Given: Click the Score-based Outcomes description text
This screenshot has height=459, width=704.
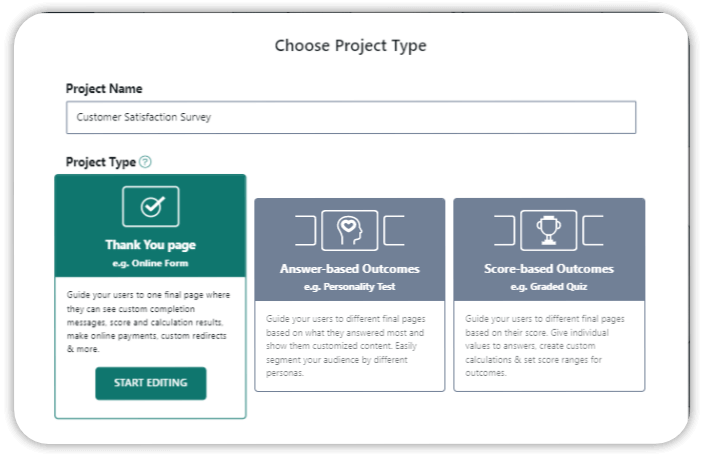Looking at the screenshot, I should coord(545,346).
